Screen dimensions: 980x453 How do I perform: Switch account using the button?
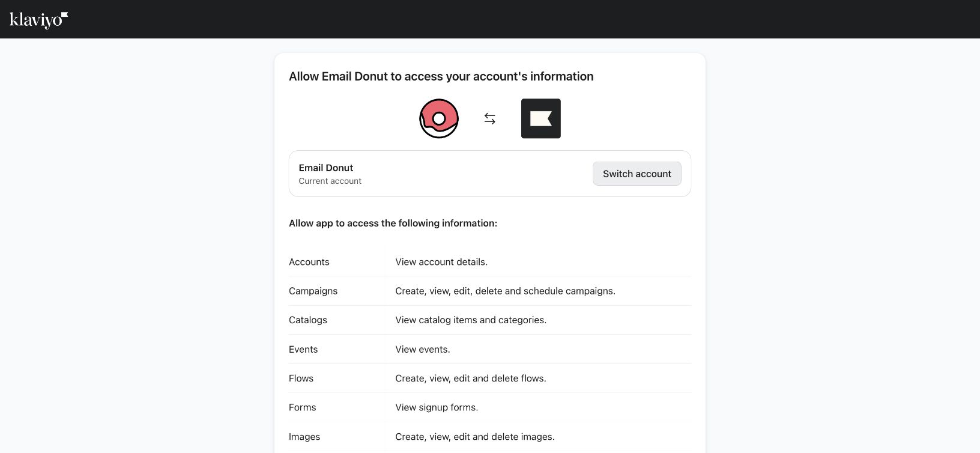[637, 174]
